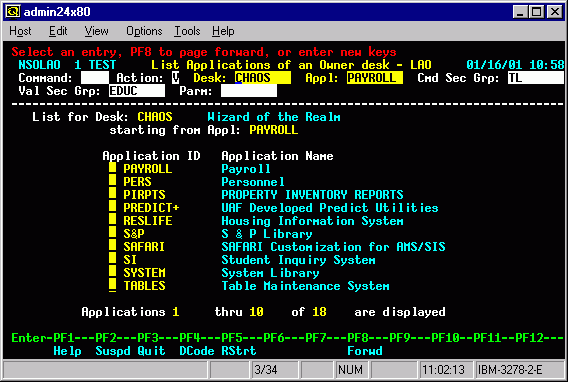
Task: Click 'Housing Information System' text
Action: [312, 221]
